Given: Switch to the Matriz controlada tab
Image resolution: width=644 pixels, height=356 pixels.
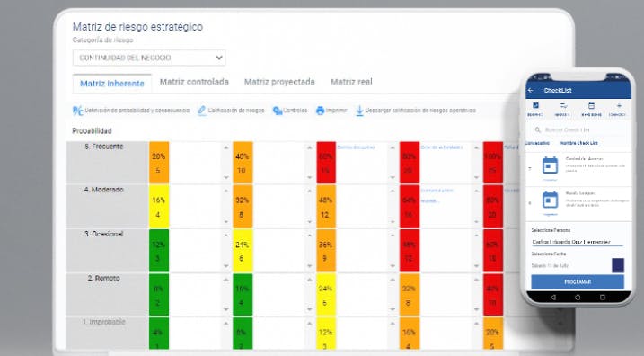Looking at the screenshot, I should point(194,82).
